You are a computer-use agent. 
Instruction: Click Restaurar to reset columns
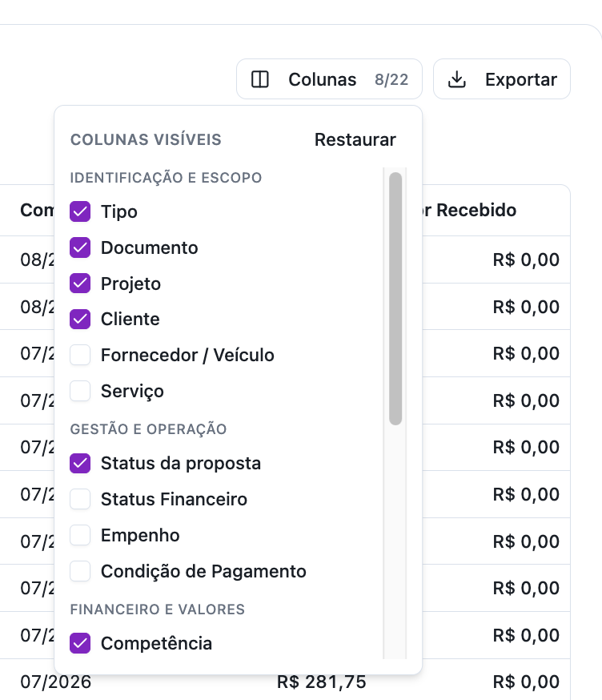coord(355,139)
